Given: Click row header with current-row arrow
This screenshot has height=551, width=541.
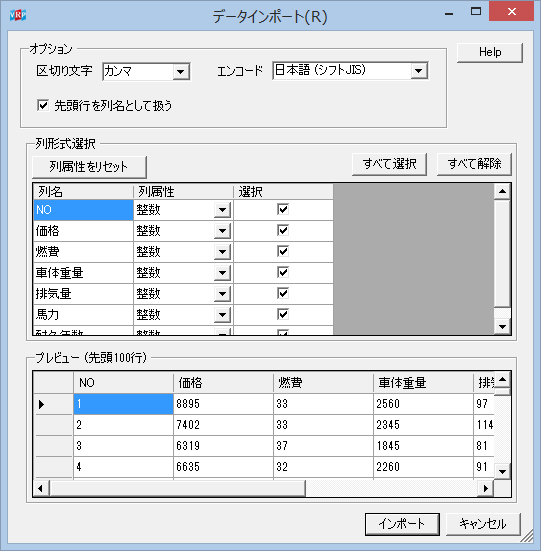Looking at the screenshot, I should 53,404.
